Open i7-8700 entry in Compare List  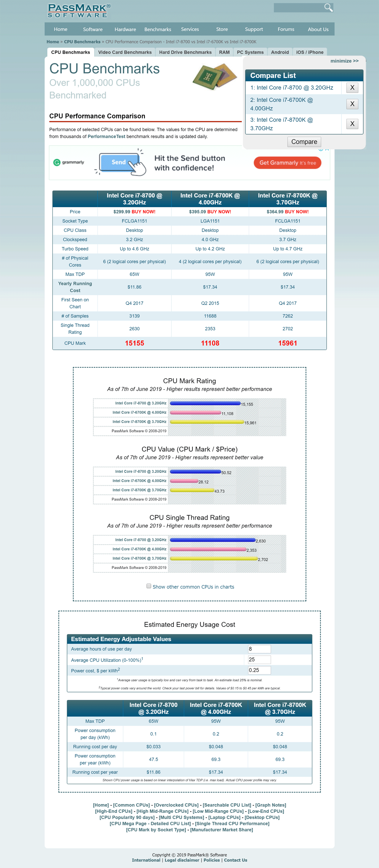[x=292, y=88]
